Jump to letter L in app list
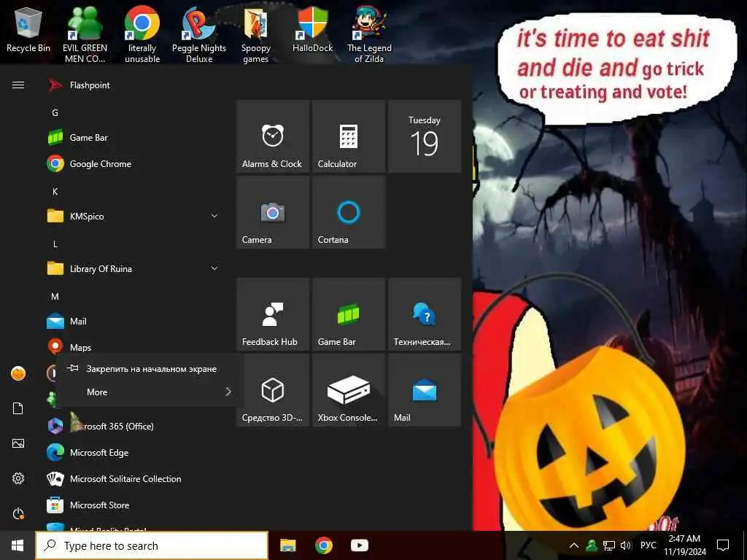This screenshot has height=560, width=747. tap(55, 244)
